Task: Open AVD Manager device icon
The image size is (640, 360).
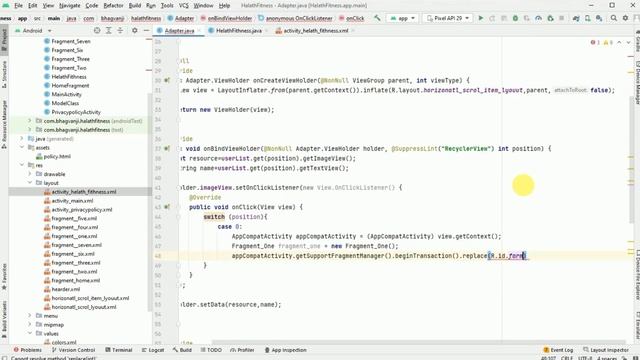Action: [587, 18]
